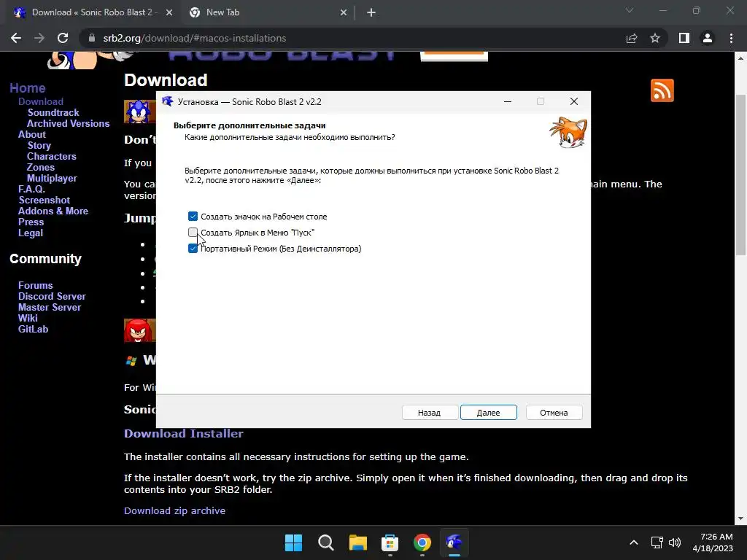The height and width of the screenshot is (560, 747).
Task: Cancel setup with 'Отмена' button
Action: [x=554, y=413]
